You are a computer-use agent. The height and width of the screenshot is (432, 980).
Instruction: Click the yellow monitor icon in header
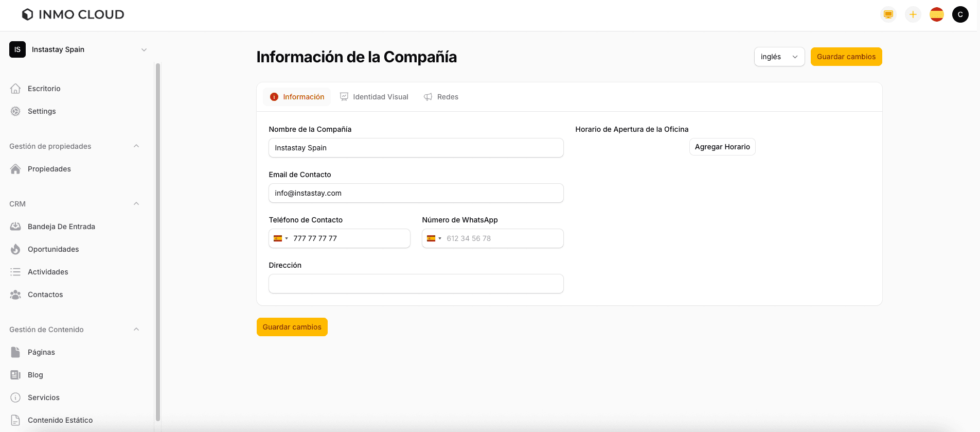tap(888, 14)
